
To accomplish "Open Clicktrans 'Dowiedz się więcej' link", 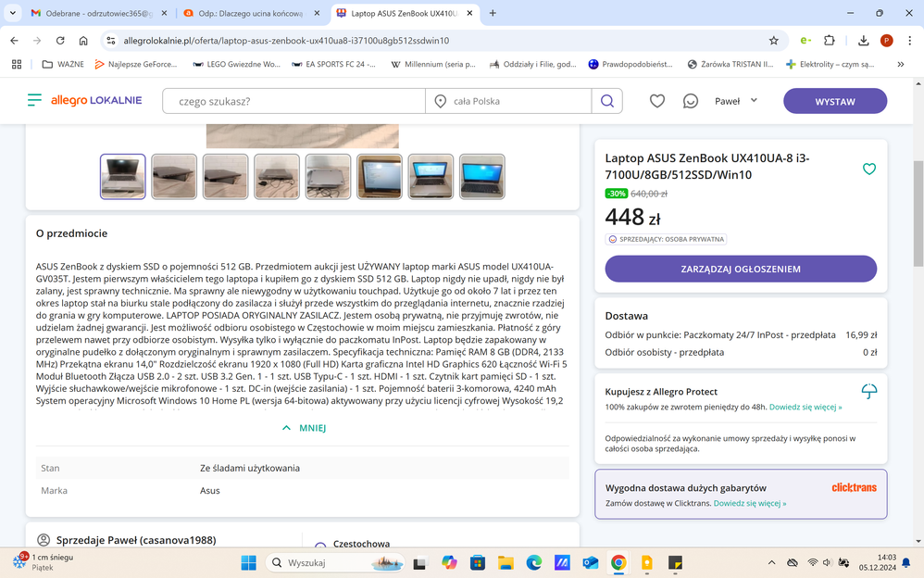I will coord(750,503).
